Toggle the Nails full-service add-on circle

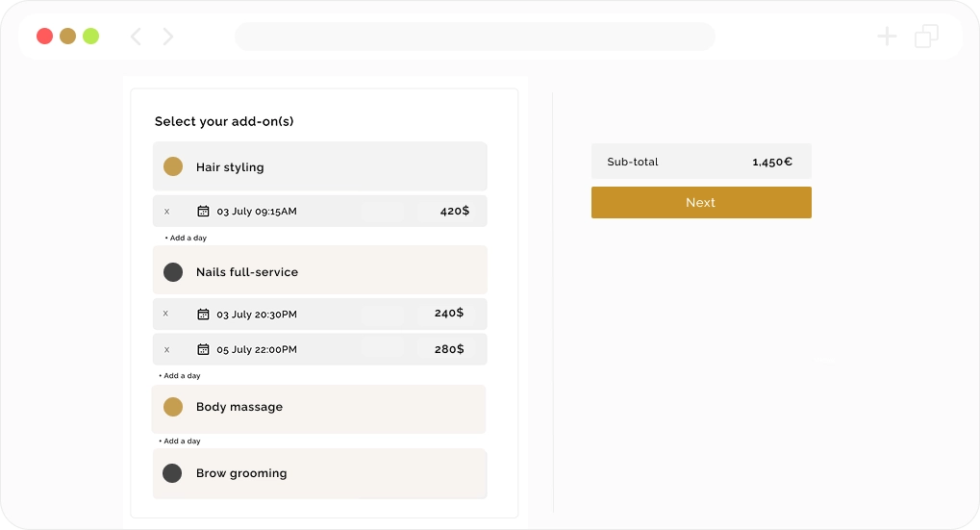point(173,272)
